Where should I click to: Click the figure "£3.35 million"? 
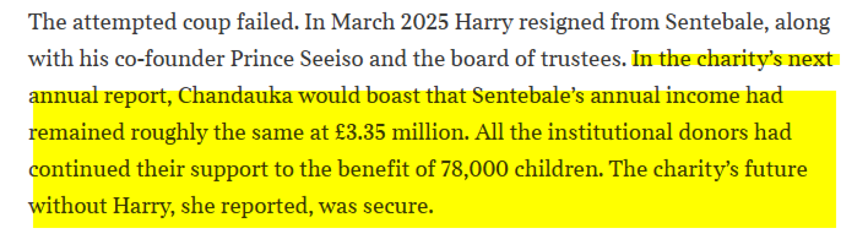[x=400, y=132]
